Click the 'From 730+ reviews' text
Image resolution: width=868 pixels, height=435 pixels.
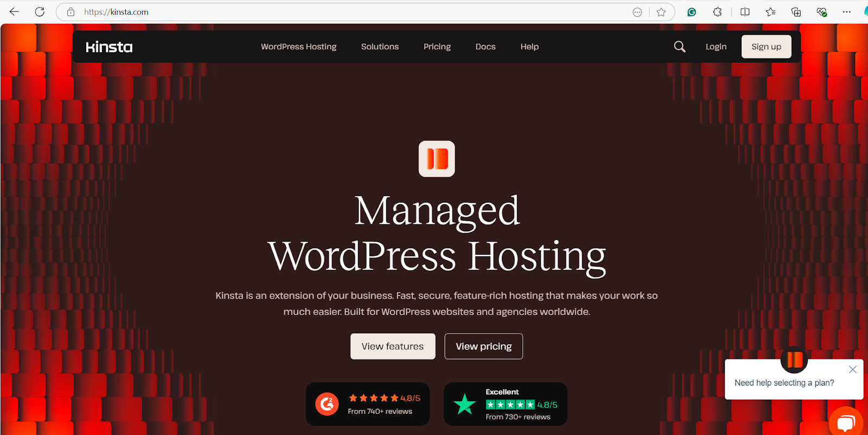click(x=518, y=417)
